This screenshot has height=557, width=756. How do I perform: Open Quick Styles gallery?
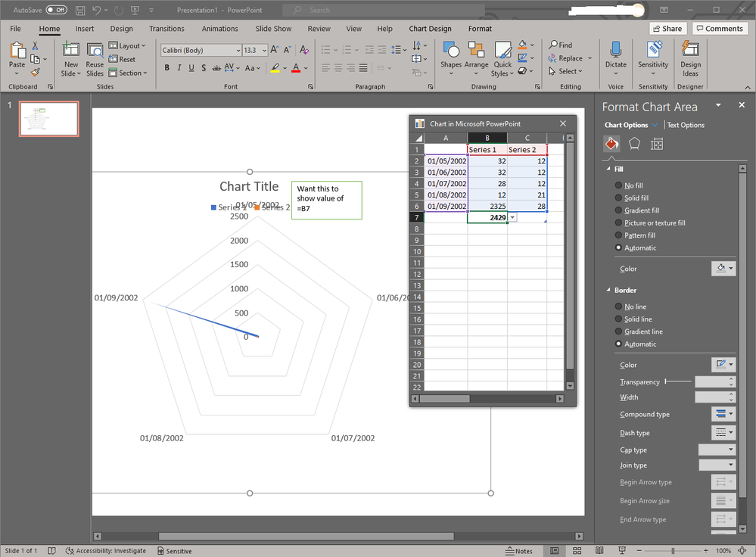coord(502,58)
